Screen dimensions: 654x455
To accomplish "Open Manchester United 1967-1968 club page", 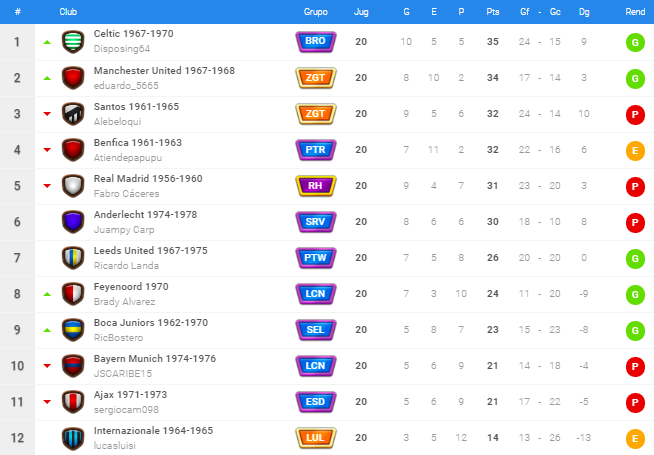I will point(164,70).
